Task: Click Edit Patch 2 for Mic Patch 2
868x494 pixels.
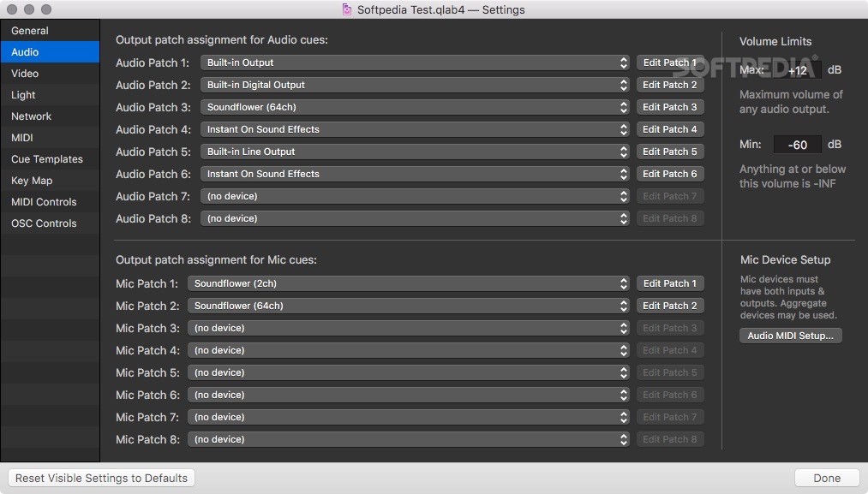Action: [670, 306]
